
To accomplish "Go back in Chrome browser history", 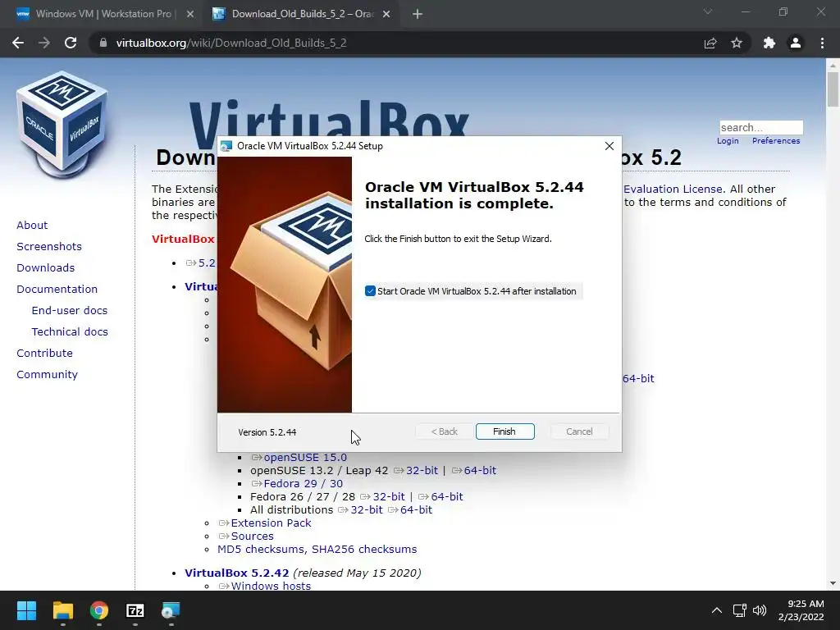I will point(18,43).
